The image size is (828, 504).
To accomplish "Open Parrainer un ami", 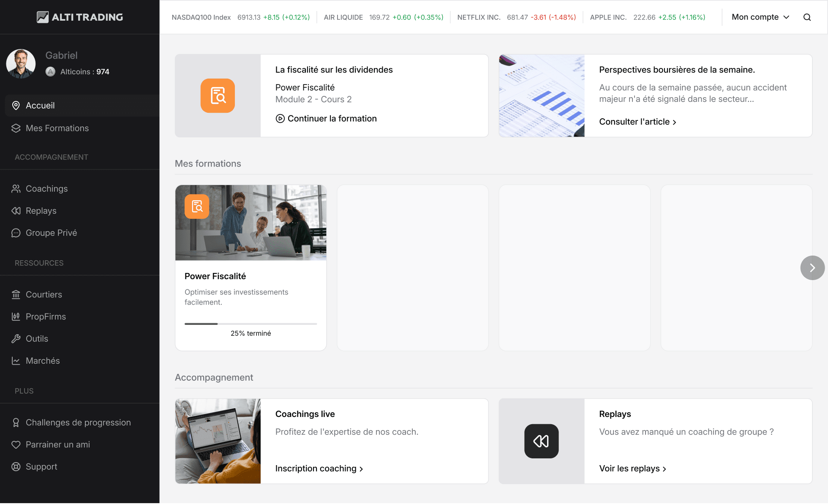I will (82, 444).
